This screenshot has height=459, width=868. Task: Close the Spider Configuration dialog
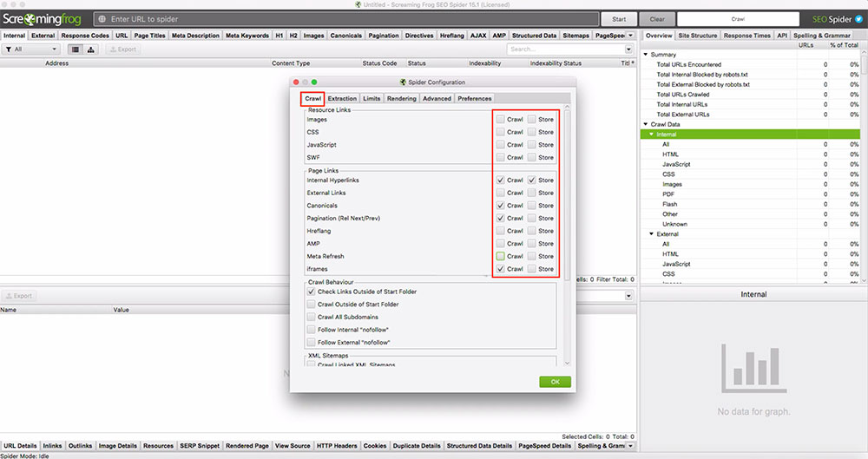click(296, 82)
